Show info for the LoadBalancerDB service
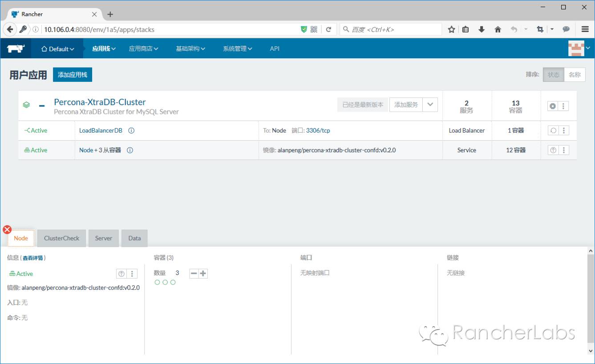 pyautogui.click(x=131, y=130)
